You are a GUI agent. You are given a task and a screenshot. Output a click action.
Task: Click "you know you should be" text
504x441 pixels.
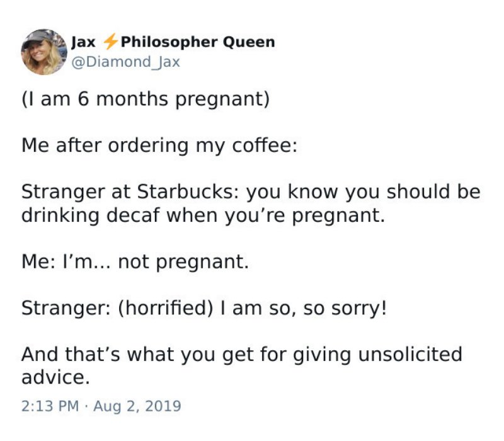point(364,192)
